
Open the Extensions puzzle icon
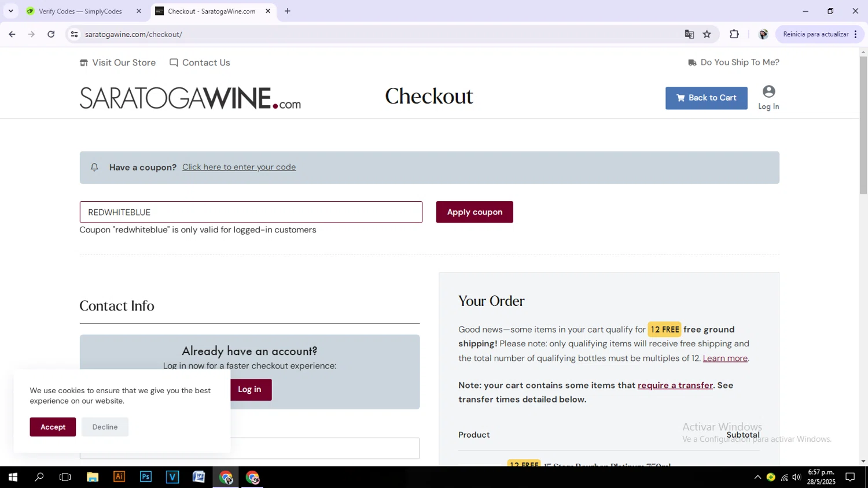coord(734,34)
